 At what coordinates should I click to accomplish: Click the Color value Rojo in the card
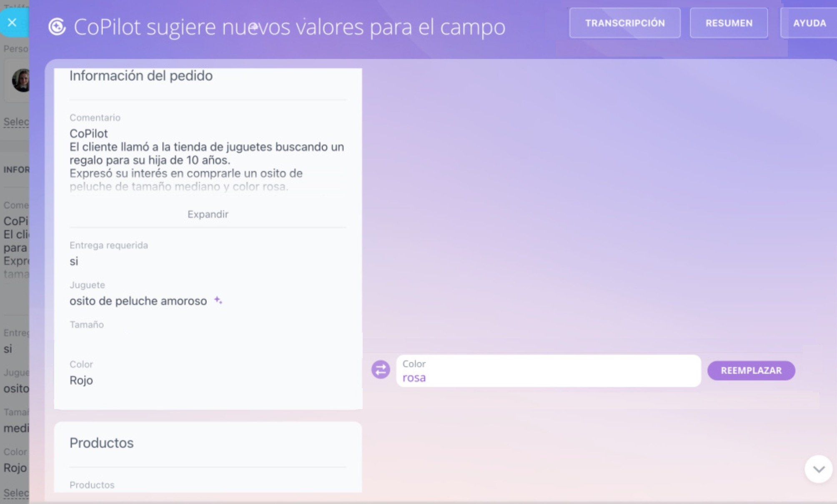point(81,380)
